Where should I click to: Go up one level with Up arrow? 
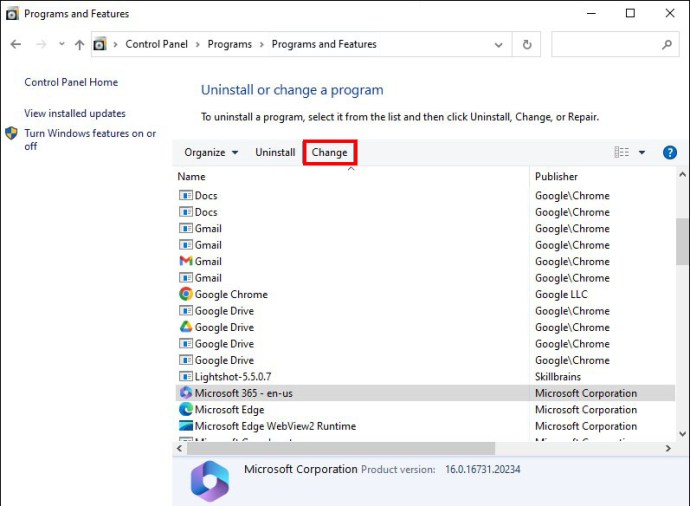tap(79, 44)
